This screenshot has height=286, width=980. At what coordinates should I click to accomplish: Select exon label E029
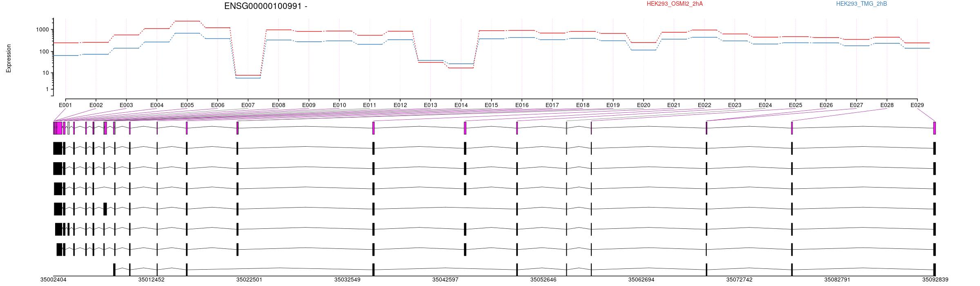(917, 105)
